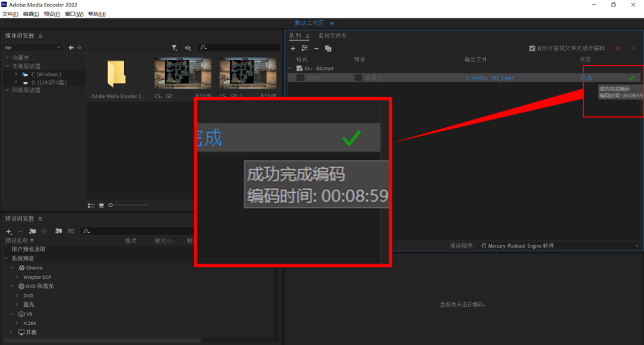Expand the 蓝光 preset group
The height and width of the screenshot is (345, 644).
pos(17,304)
